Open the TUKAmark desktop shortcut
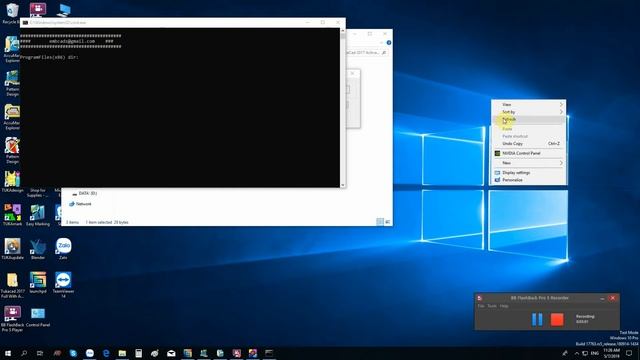 (x=12, y=215)
